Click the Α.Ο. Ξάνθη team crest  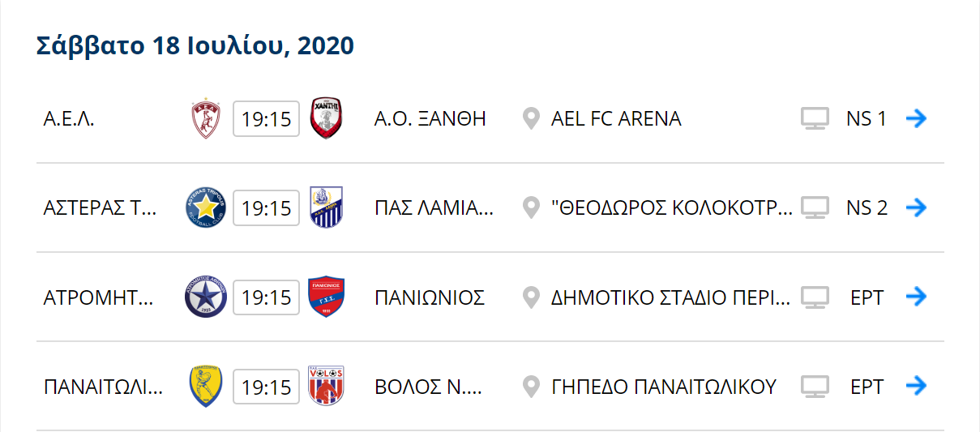[327, 119]
